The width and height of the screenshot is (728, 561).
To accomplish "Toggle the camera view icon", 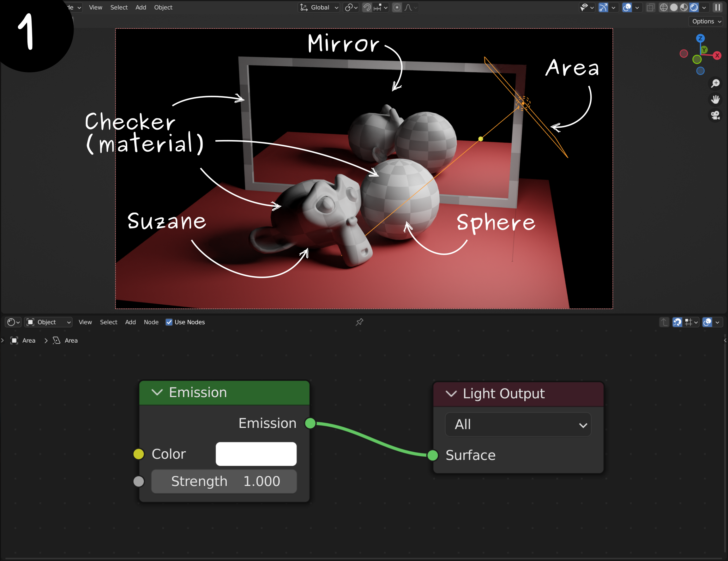I will tap(715, 115).
